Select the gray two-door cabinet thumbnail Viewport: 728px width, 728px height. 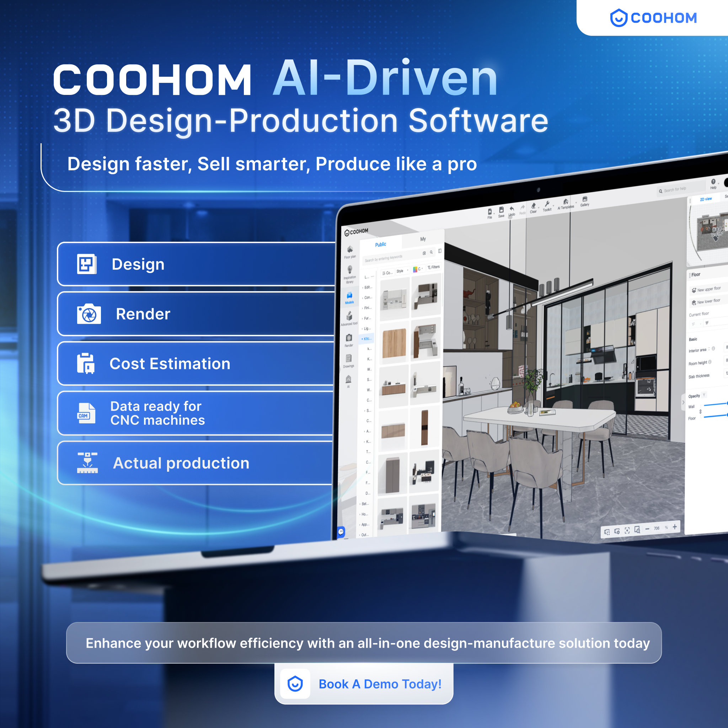pos(392,475)
